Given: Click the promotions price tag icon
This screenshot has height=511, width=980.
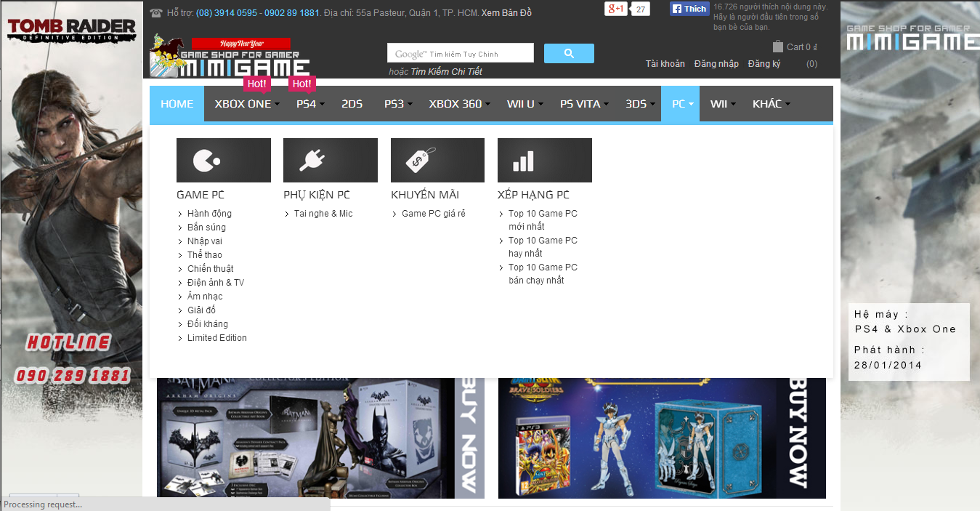Looking at the screenshot, I should click(437, 160).
